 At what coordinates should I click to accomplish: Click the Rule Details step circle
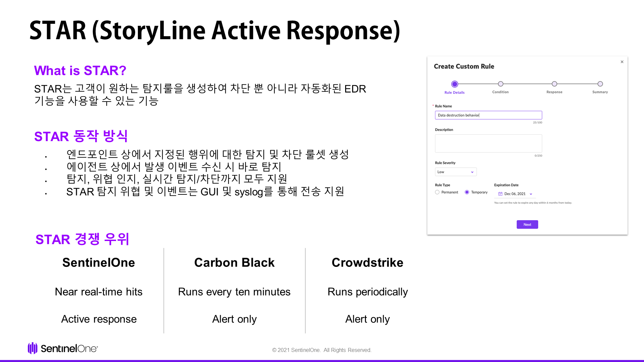click(454, 84)
